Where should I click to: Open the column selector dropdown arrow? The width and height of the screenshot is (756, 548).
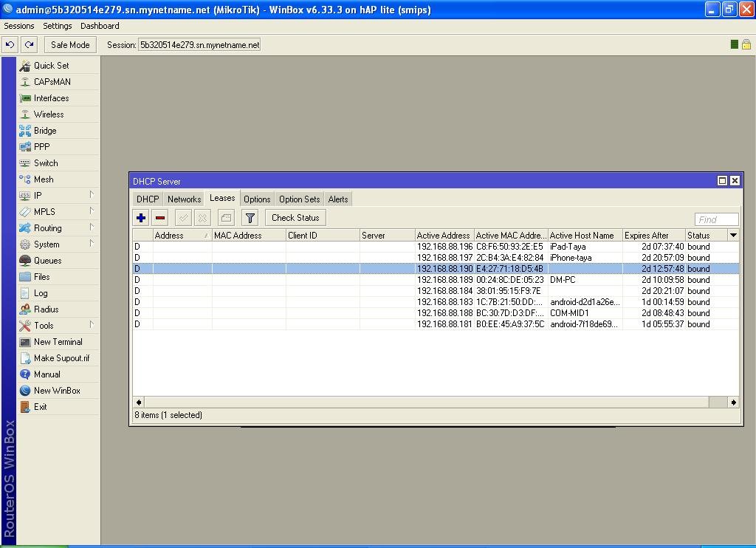733,235
